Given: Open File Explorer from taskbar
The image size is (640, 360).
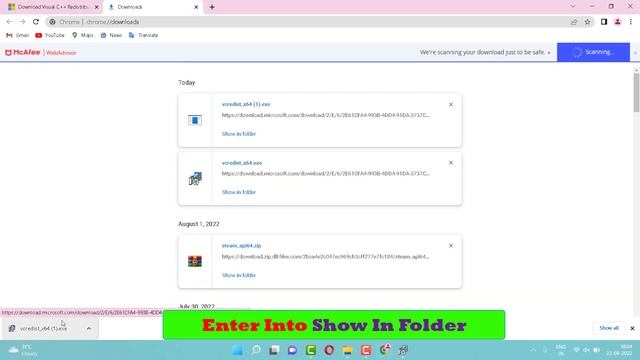Looking at the screenshot, I should [x=347, y=350].
